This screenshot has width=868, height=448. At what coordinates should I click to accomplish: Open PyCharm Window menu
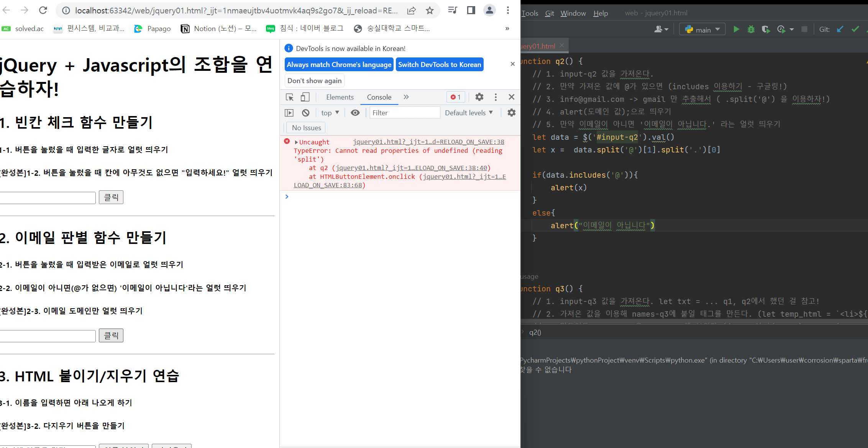click(x=573, y=13)
